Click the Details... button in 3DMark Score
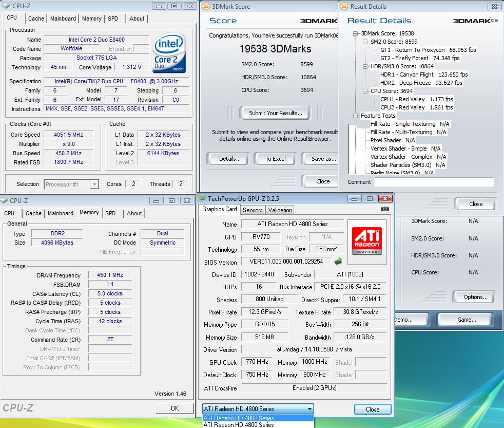Screen dimensions: 504x428 (x=230, y=159)
